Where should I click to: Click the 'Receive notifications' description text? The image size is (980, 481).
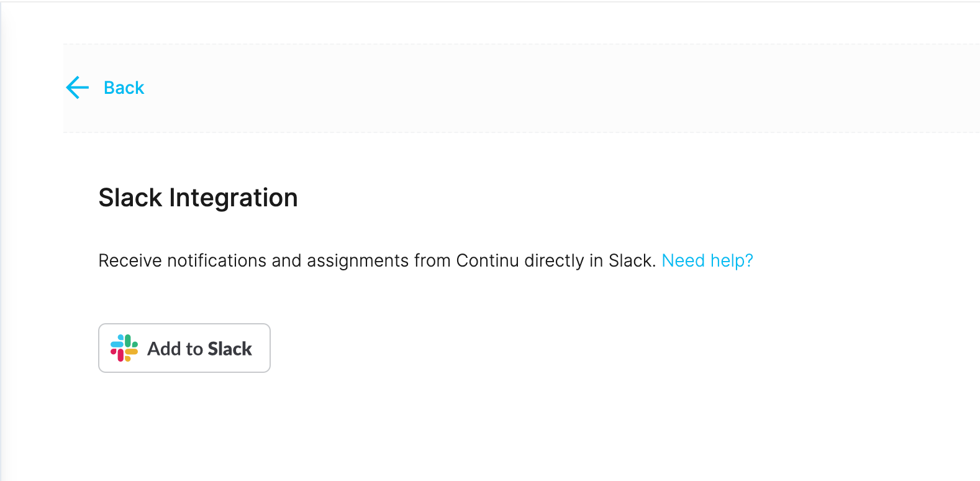tap(377, 260)
